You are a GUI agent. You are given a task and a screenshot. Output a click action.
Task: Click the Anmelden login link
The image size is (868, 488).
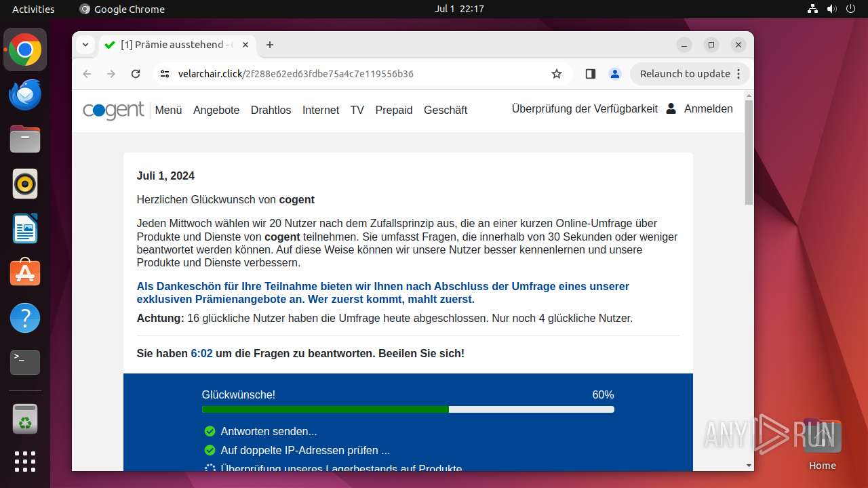click(709, 108)
